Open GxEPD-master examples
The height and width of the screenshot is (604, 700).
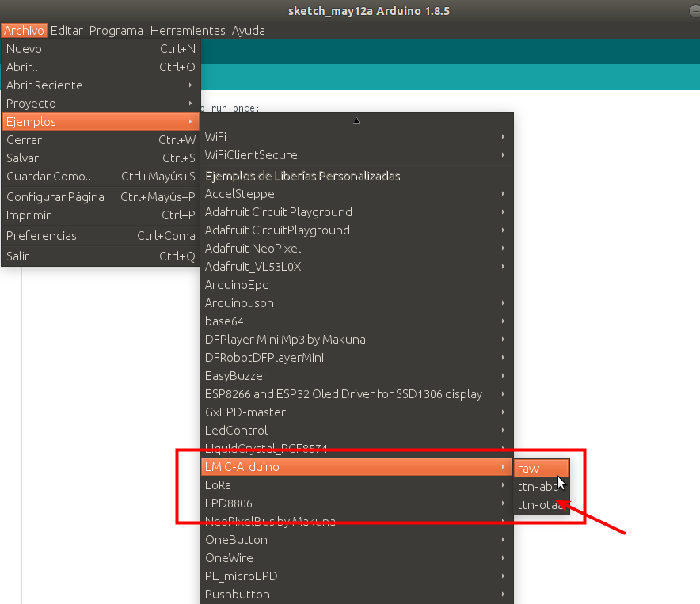pos(356,412)
